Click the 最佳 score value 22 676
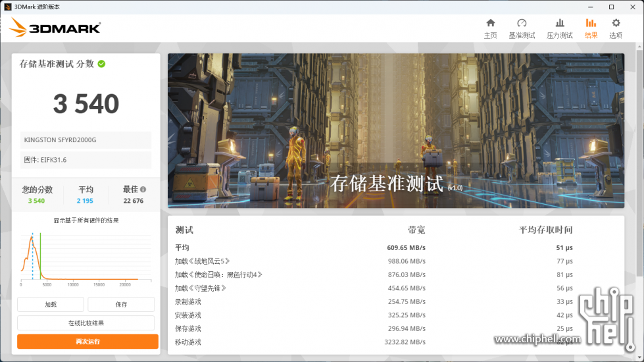644x362 pixels. click(x=134, y=201)
